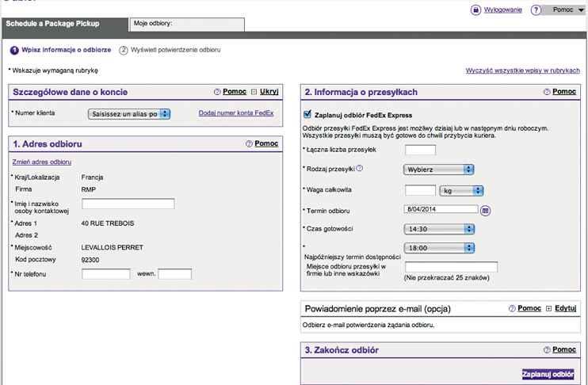Click step 2 icon Wyświetl potwierdzenie odbioru

pos(124,50)
